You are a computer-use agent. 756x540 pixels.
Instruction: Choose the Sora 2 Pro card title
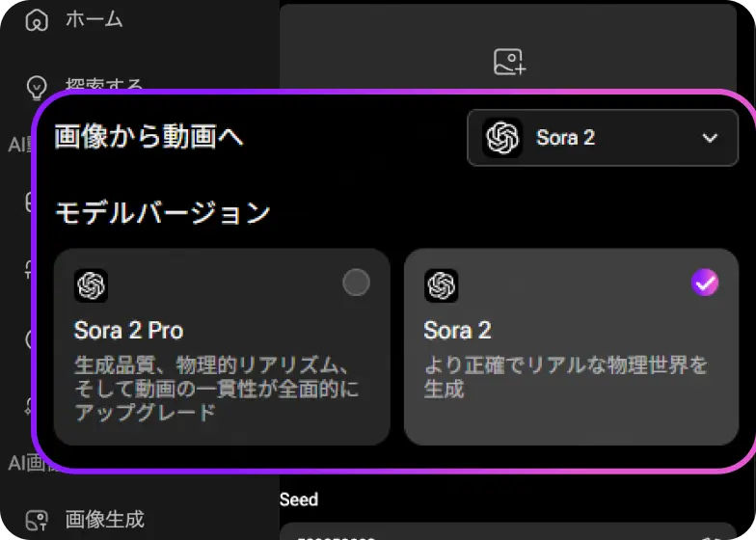128,331
